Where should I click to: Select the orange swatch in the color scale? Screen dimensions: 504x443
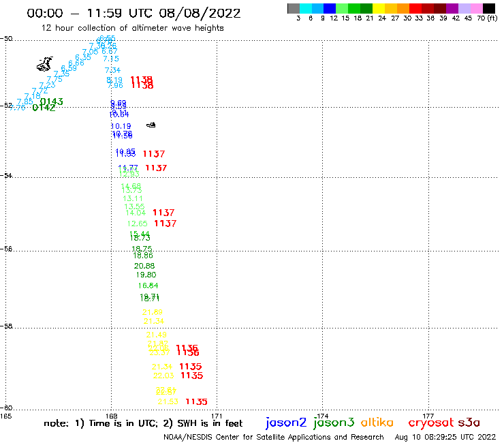403,8
